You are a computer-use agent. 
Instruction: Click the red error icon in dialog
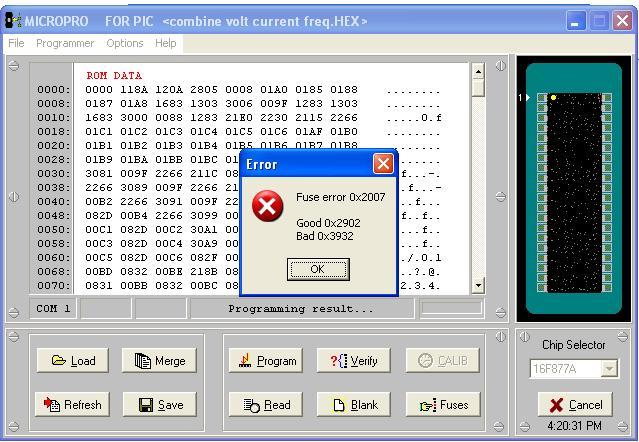(267, 206)
